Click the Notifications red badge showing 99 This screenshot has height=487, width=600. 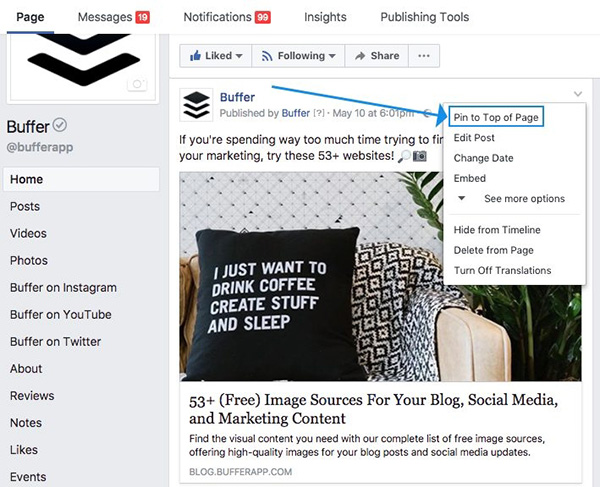coord(263,18)
